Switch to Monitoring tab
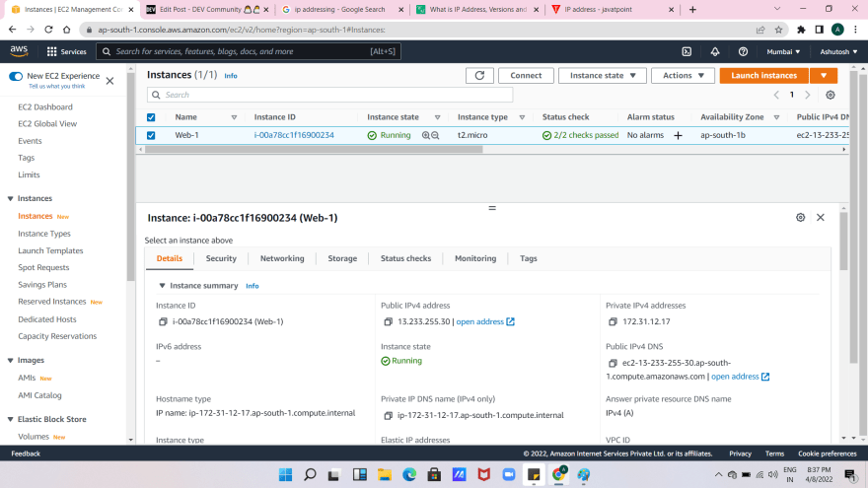This screenshot has width=868, height=488. [x=475, y=258]
